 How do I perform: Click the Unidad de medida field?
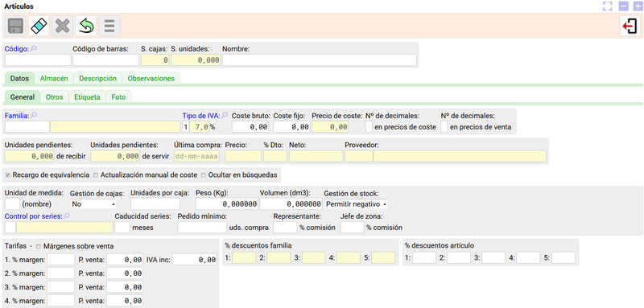pyautogui.click(x=12, y=203)
